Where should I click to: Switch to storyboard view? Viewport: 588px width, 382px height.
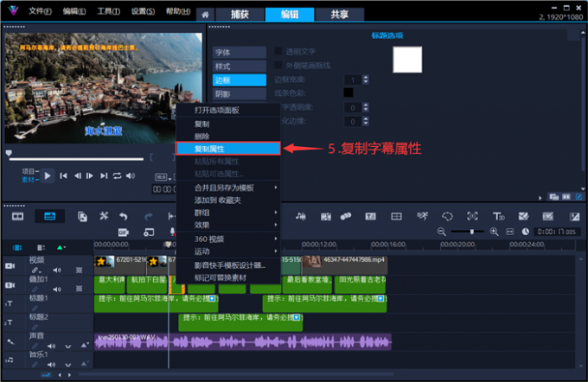point(17,216)
